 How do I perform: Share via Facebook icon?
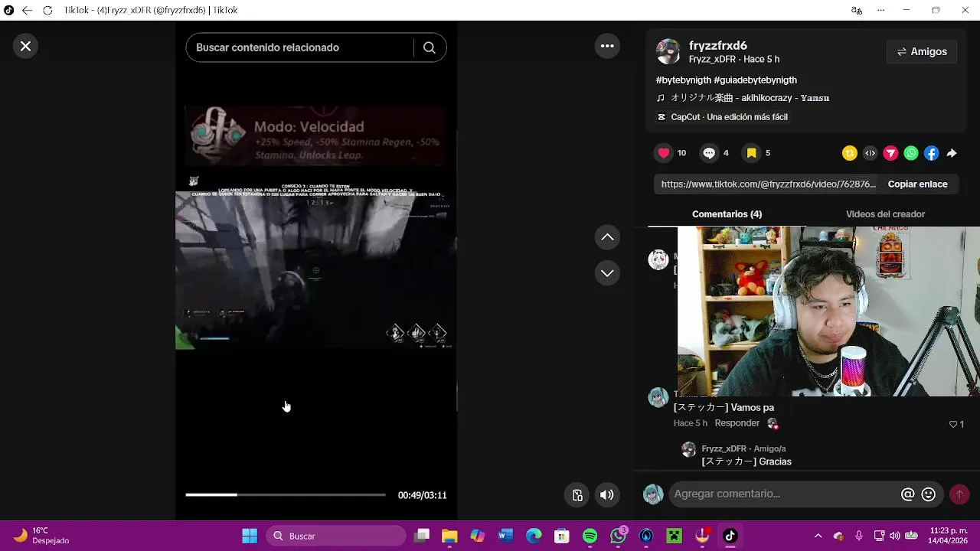point(932,153)
